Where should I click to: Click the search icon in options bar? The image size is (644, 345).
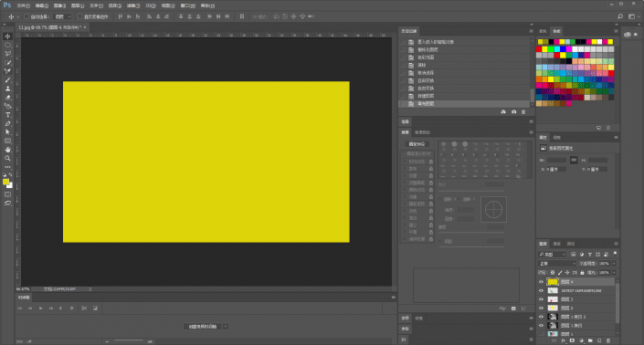619,16
